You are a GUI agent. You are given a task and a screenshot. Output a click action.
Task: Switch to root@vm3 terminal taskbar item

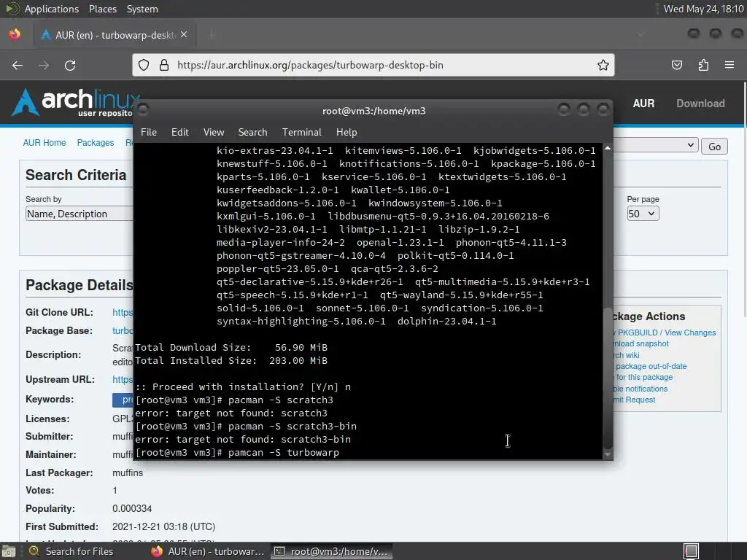(332, 551)
